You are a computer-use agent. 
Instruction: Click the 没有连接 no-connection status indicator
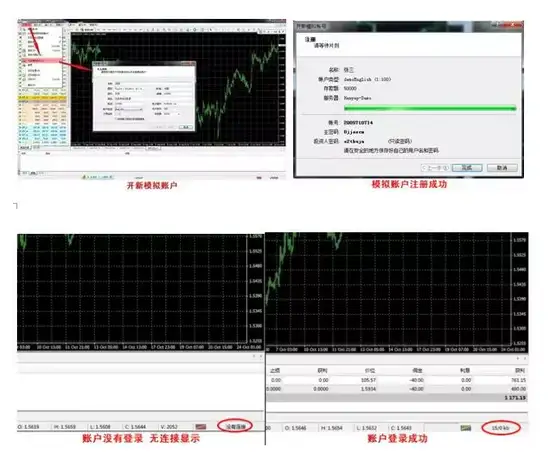235,427
